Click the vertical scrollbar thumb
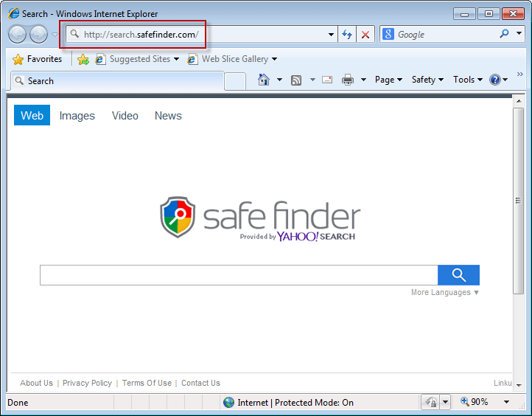532x416 pixels. (x=519, y=201)
